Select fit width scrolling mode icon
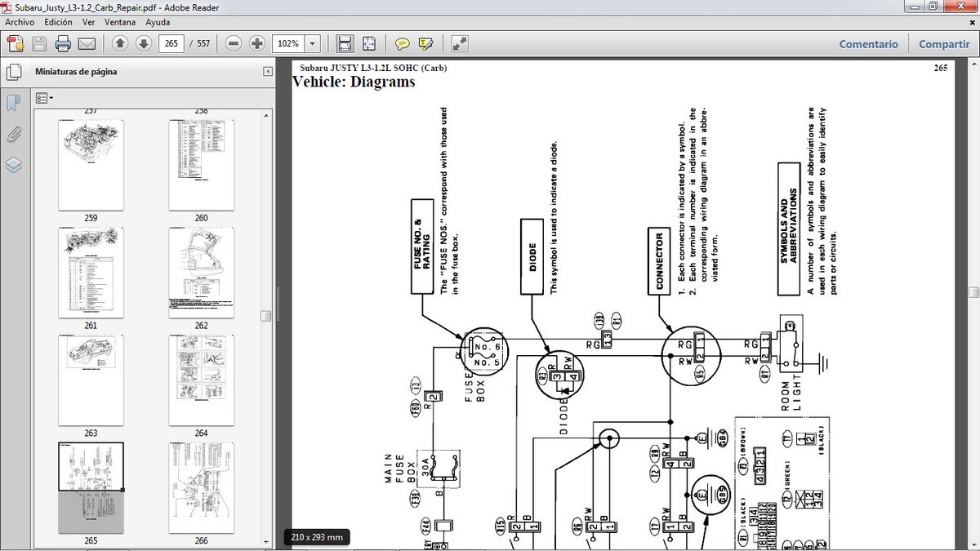 coord(345,43)
